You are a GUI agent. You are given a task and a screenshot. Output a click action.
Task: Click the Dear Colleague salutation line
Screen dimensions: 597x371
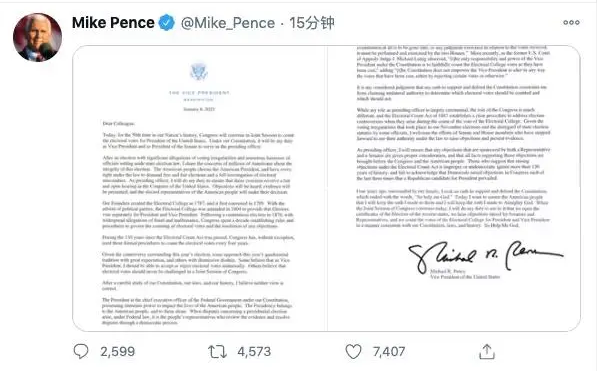click(118, 123)
